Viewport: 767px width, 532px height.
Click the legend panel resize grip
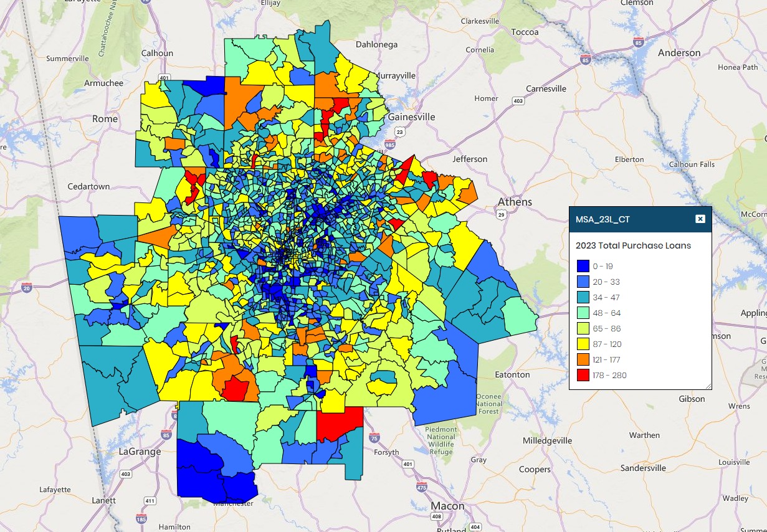tap(707, 386)
